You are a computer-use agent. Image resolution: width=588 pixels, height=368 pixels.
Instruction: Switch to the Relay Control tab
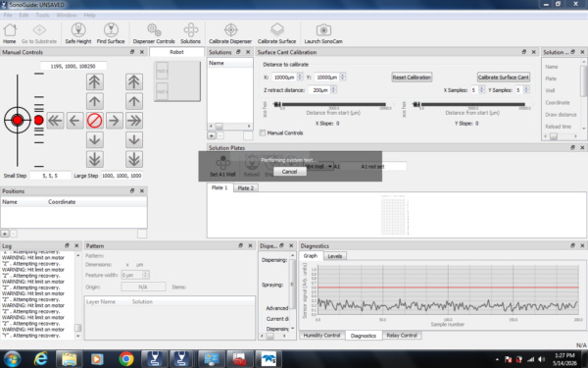[402, 336]
